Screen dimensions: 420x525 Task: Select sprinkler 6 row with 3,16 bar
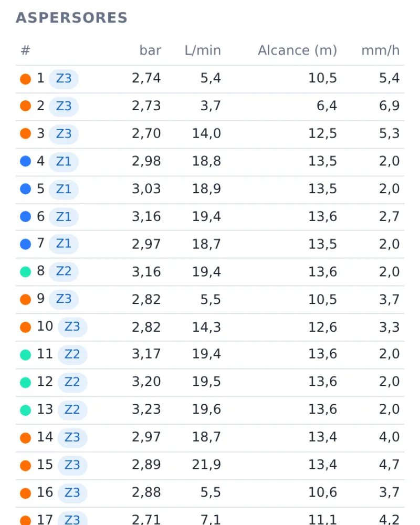tap(210, 217)
